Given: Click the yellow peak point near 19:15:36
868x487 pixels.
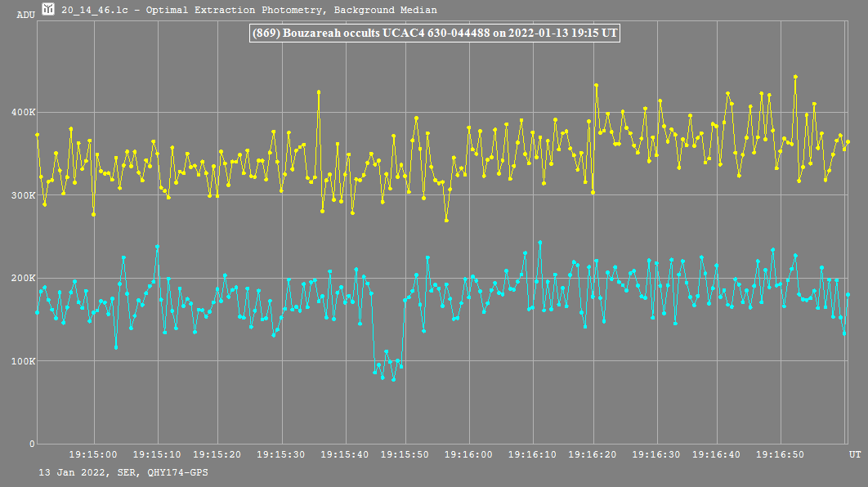Looking at the screenshot, I should click(x=319, y=92).
